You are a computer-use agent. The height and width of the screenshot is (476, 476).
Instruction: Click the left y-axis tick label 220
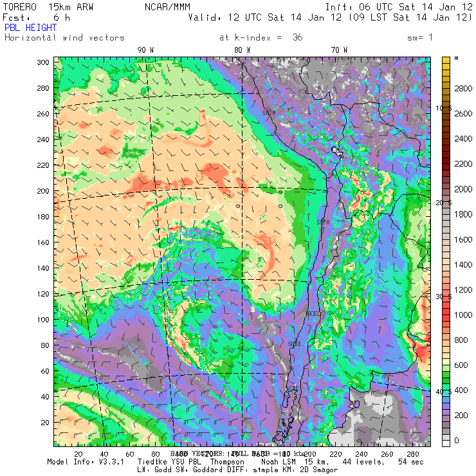pyautogui.click(x=43, y=165)
